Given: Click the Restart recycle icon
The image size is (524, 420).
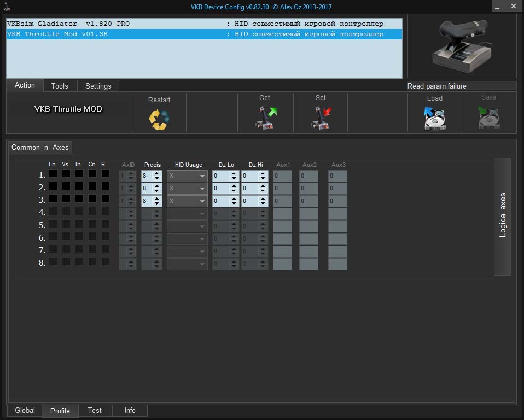Looking at the screenshot, I should tap(159, 120).
